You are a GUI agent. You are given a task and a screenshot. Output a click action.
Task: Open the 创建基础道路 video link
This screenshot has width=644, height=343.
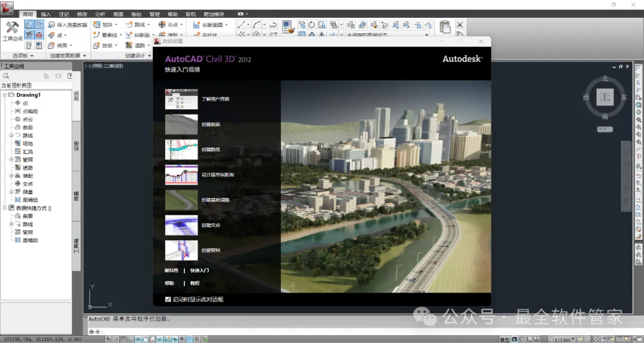pos(215,200)
